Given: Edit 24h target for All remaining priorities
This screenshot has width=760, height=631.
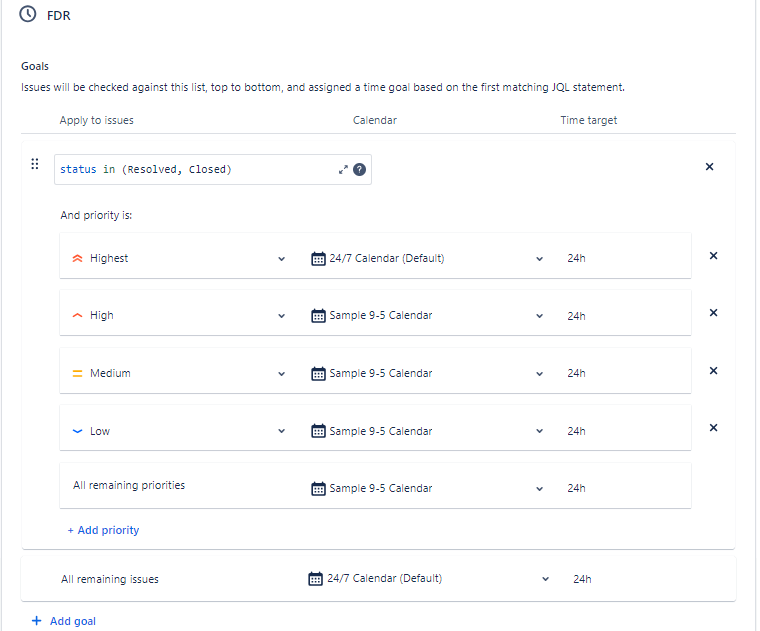Looking at the screenshot, I should (576, 488).
